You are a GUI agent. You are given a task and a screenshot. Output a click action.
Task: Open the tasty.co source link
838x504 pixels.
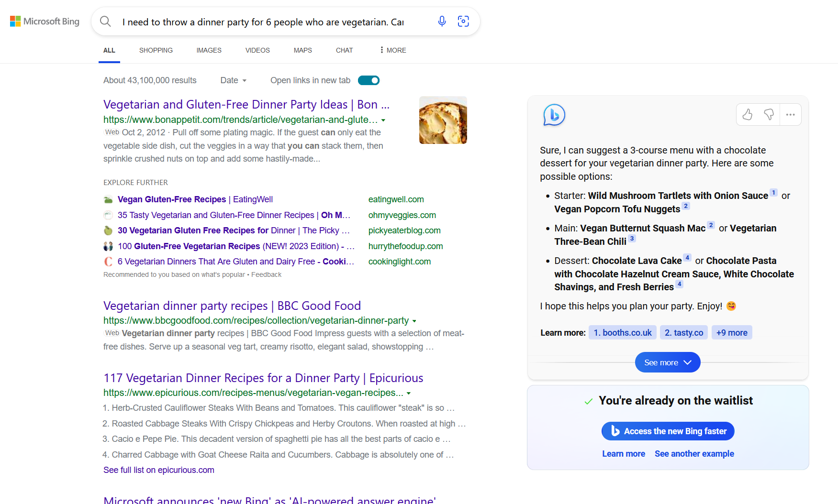click(684, 333)
